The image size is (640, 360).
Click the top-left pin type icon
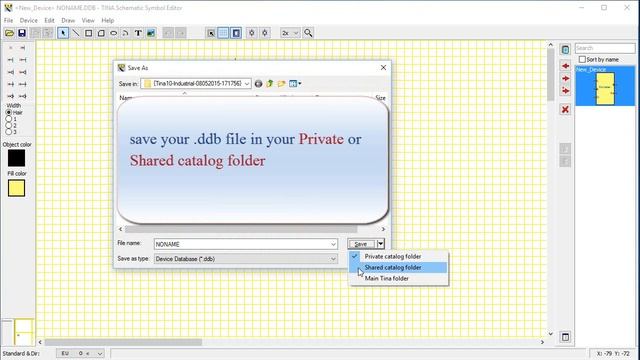(x=11, y=48)
